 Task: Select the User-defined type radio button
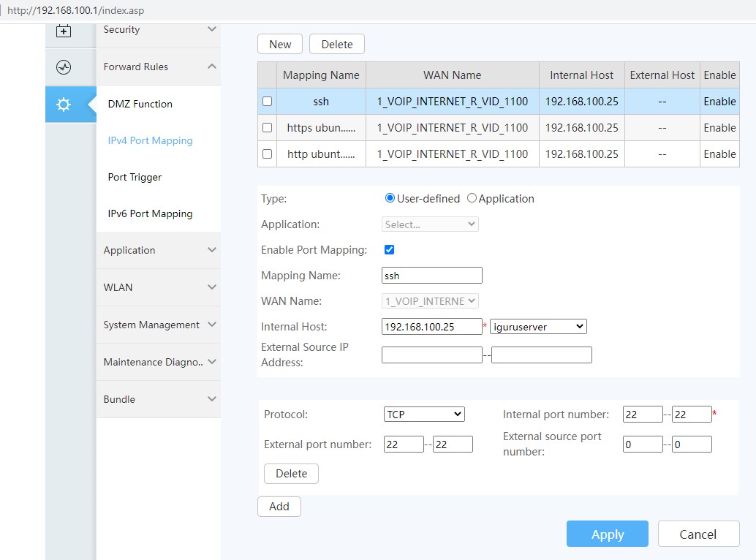390,198
